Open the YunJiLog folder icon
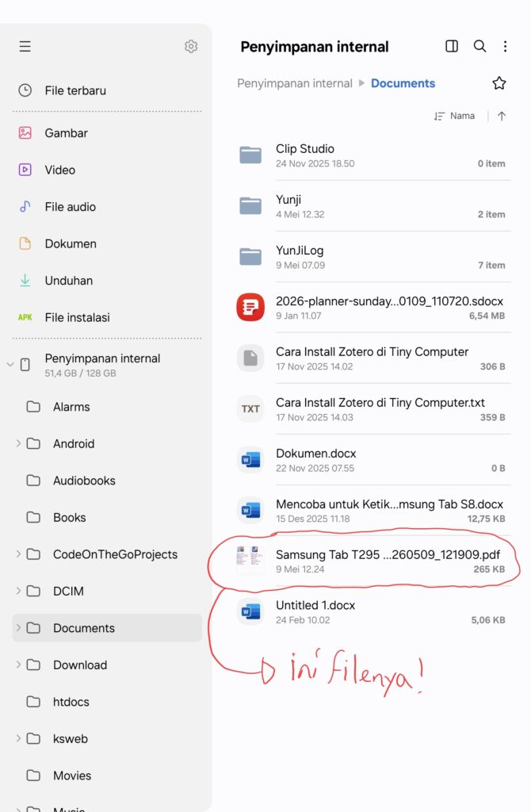531x812 pixels. click(250, 256)
